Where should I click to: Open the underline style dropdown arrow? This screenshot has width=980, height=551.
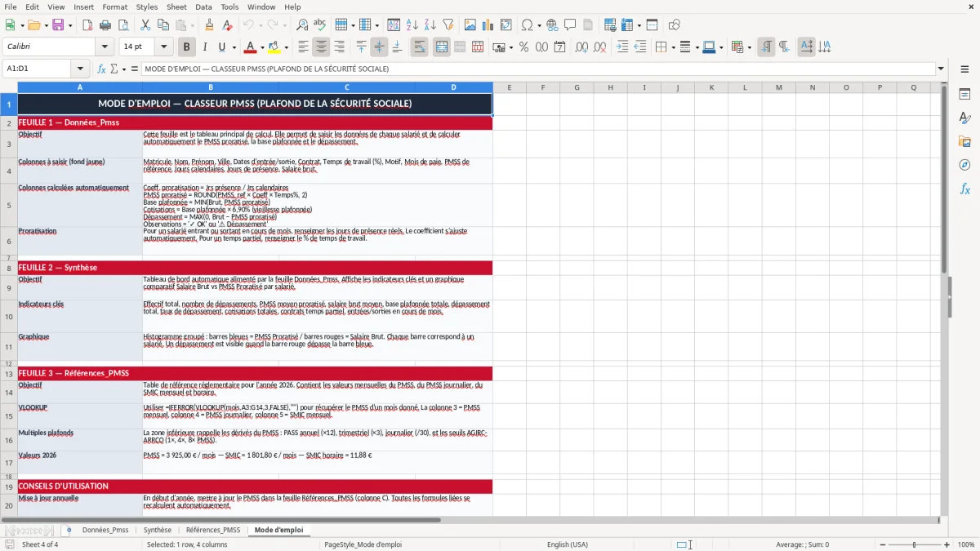tap(234, 47)
